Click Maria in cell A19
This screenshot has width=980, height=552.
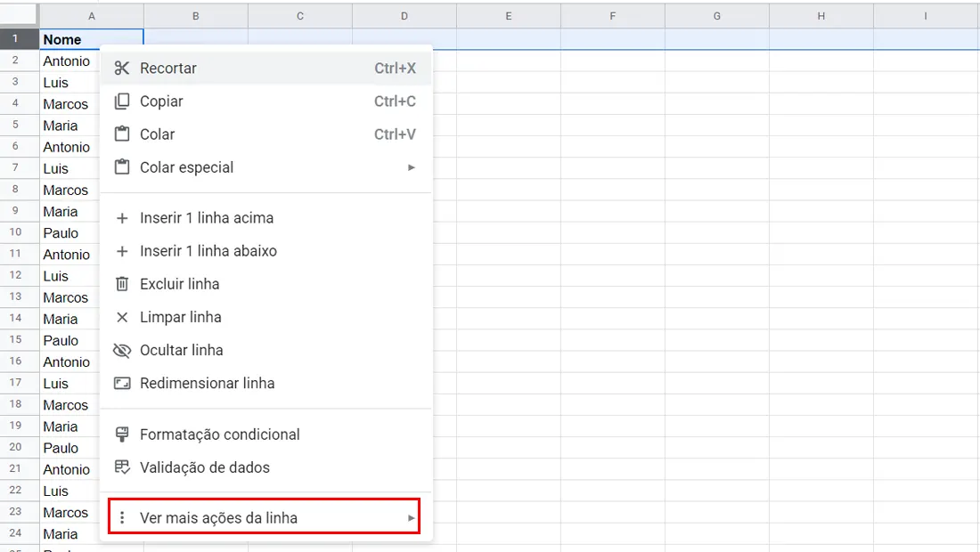pos(61,426)
